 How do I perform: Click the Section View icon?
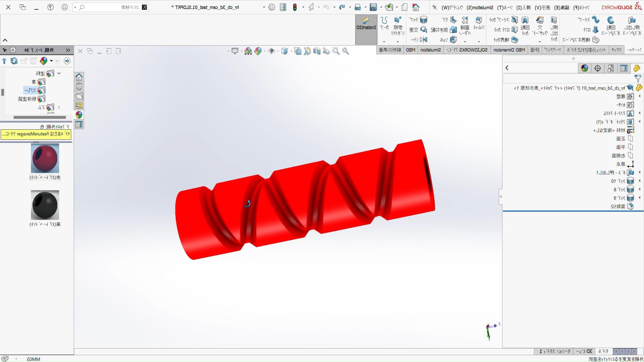click(x=317, y=51)
